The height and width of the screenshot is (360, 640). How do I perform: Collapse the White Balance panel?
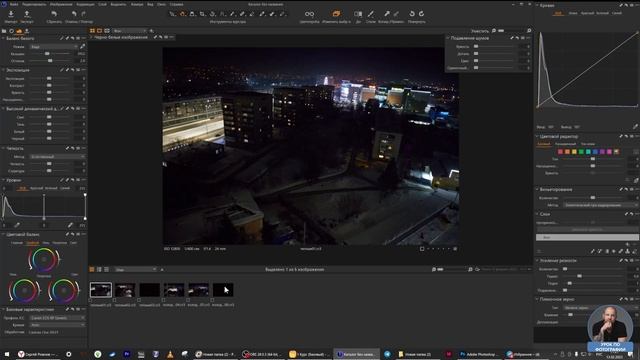click(x=3, y=38)
